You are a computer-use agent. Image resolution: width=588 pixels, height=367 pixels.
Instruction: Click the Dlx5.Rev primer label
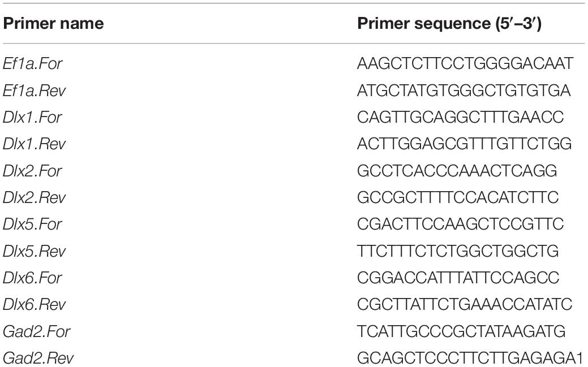(34, 251)
